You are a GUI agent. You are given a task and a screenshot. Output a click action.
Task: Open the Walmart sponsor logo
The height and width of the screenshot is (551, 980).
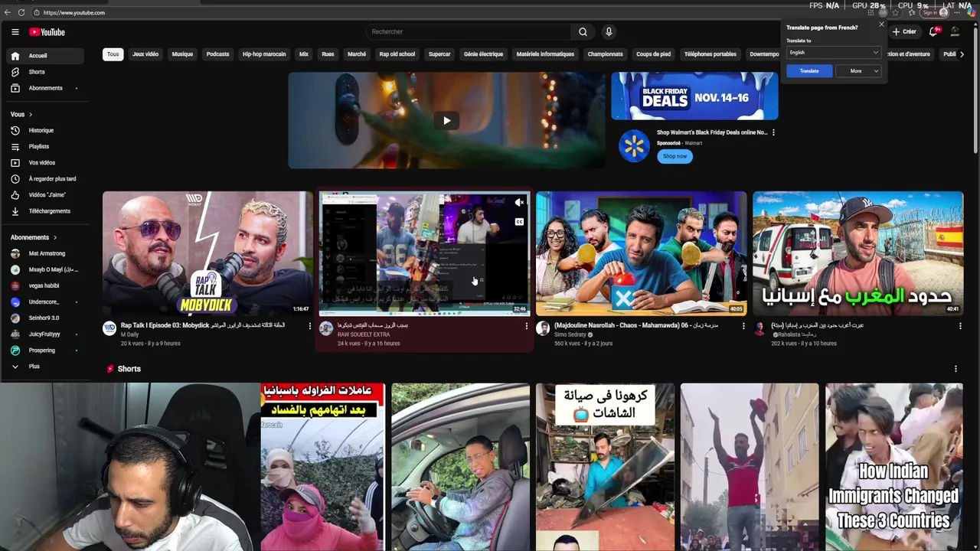(x=634, y=146)
